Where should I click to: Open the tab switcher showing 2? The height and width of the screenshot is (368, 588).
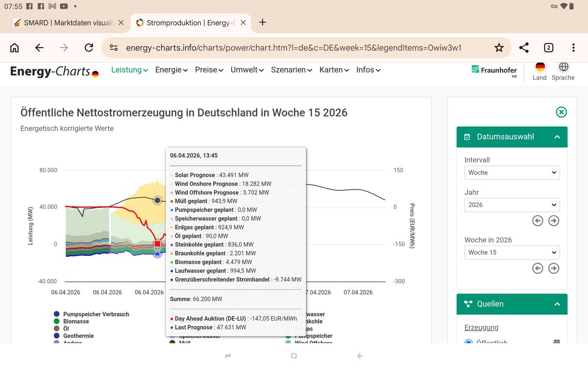tap(548, 48)
